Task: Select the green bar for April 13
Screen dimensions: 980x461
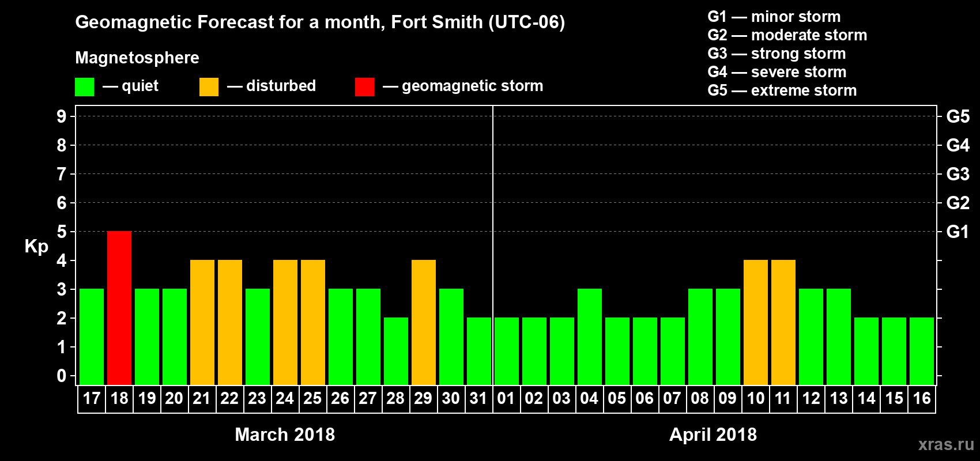Action: [x=839, y=337]
